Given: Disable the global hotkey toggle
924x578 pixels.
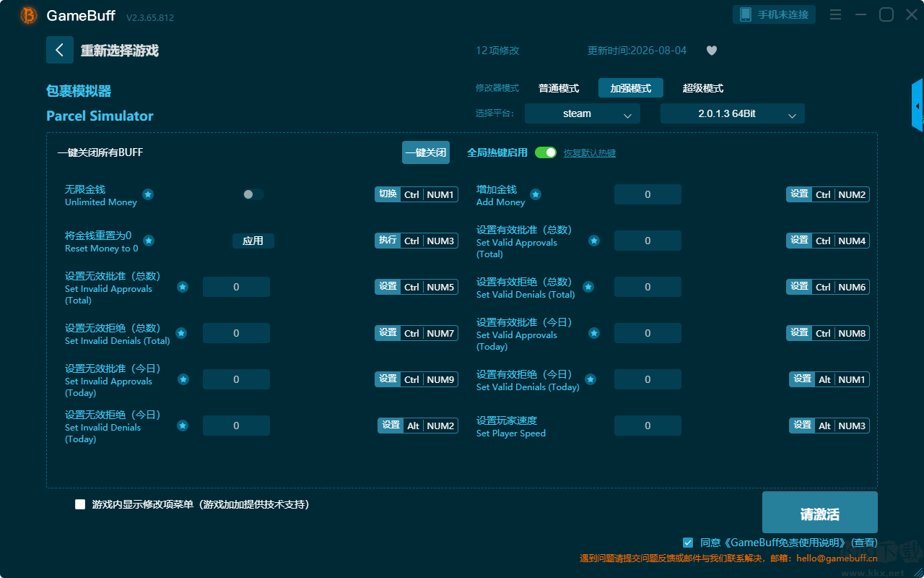Looking at the screenshot, I should pos(546,152).
